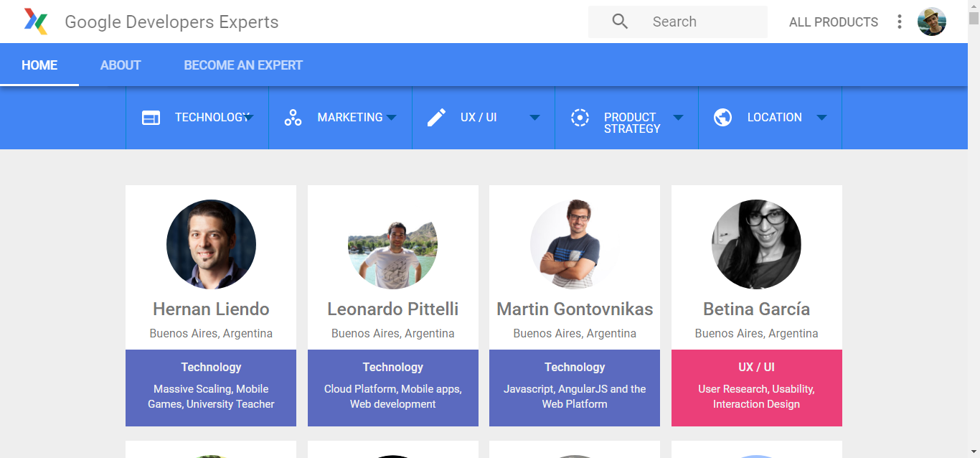Focus the Search input field
The image size is (980, 458).
(678, 22)
